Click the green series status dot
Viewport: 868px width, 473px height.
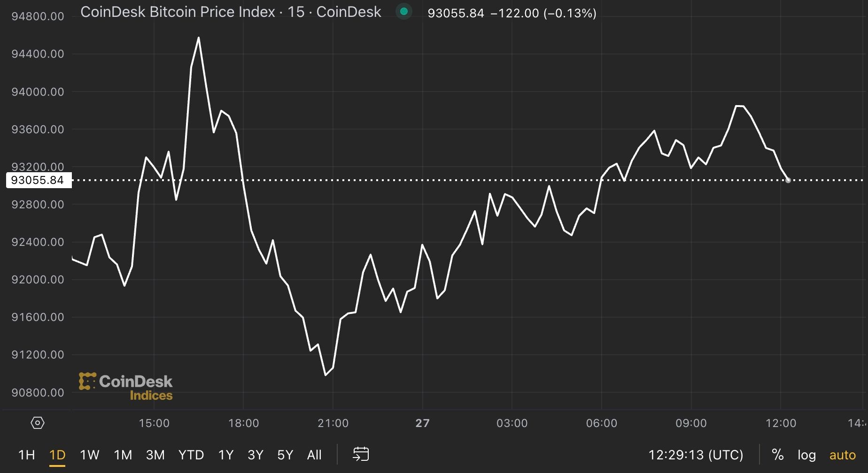pos(404,11)
